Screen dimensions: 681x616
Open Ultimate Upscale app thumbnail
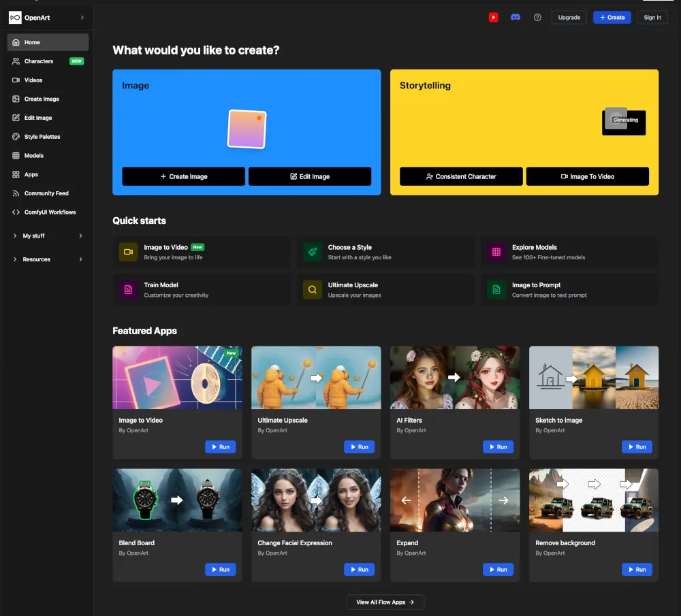(316, 377)
